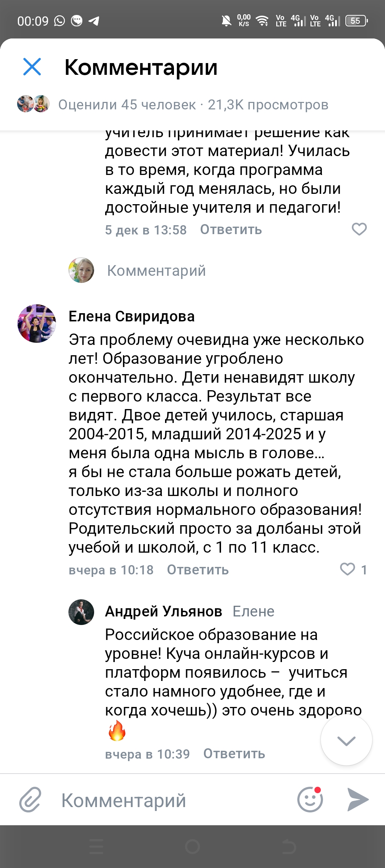Like Elena Sviridova's comment
The image size is (385, 868).
[348, 569]
